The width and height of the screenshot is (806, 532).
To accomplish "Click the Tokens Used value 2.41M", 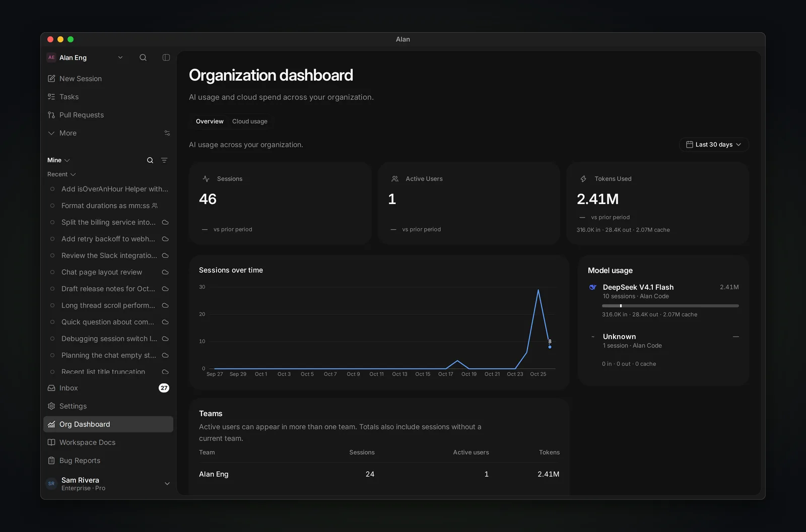I will (597, 199).
